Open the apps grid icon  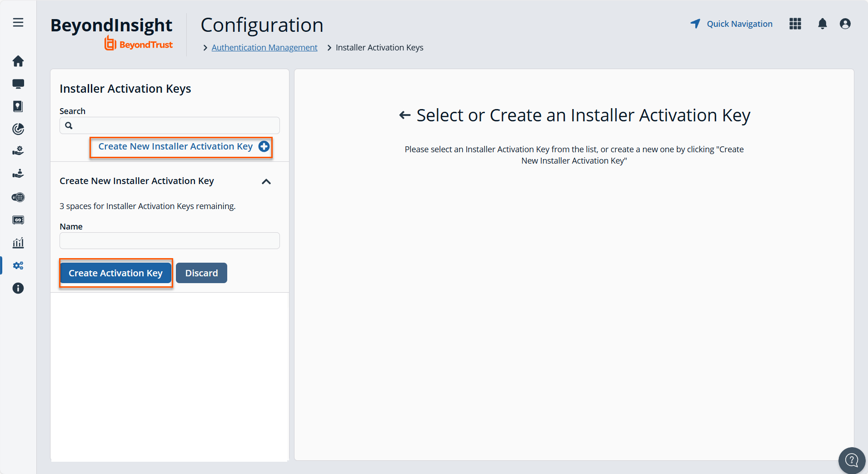795,24
